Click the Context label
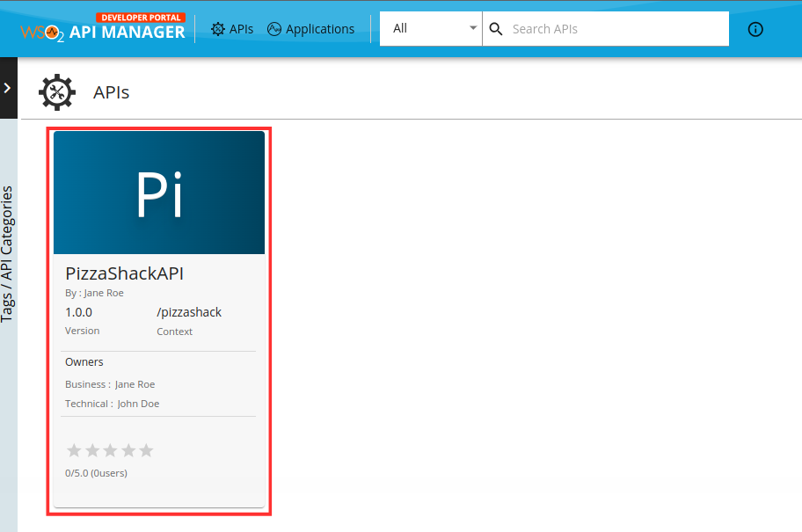Image resolution: width=802 pixels, height=532 pixels. pos(174,332)
